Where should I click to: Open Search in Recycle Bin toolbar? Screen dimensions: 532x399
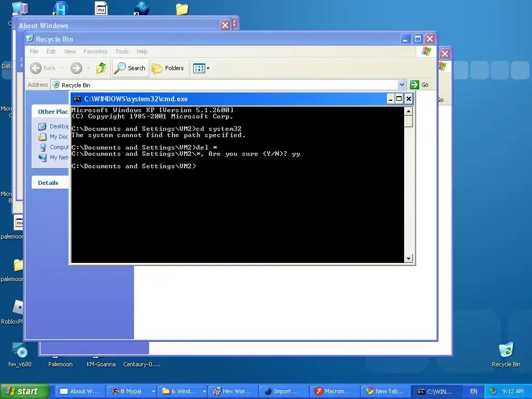[x=130, y=68]
